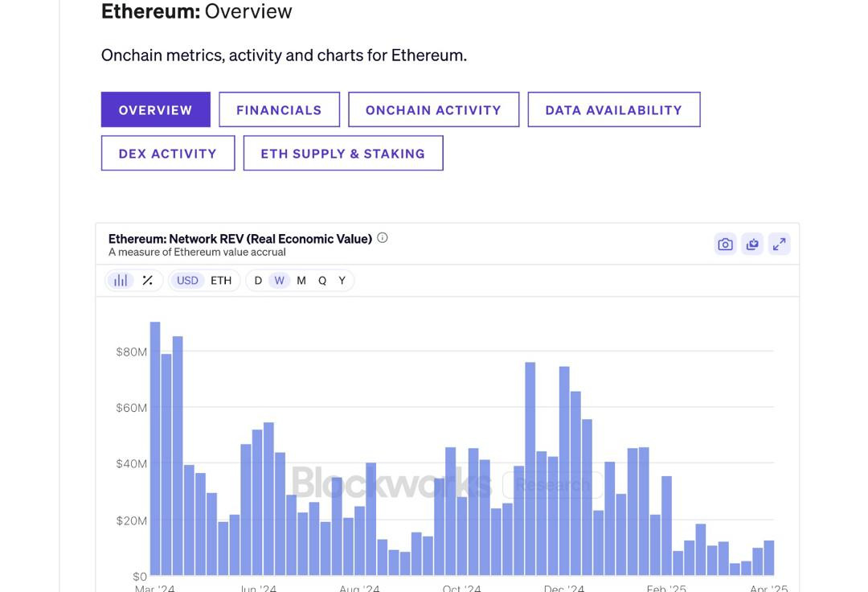Select weekly (W) interval
Image resolution: width=868 pixels, height=592 pixels.
click(280, 281)
